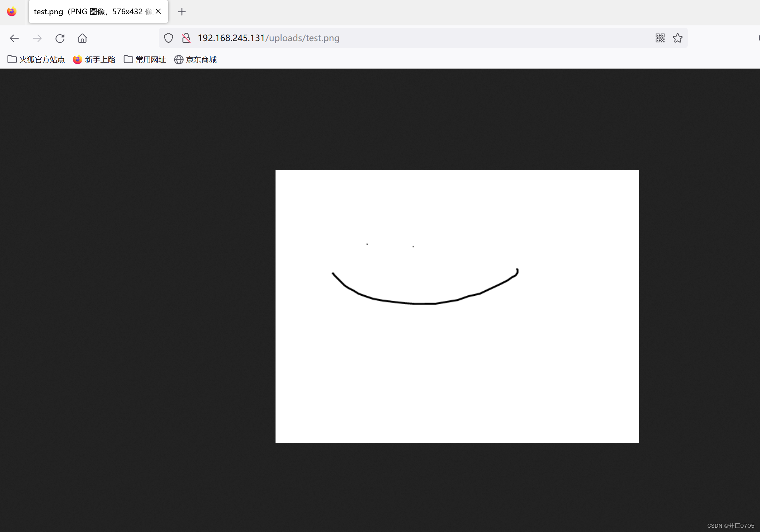Open a new tab with the plus button

pyautogui.click(x=181, y=12)
